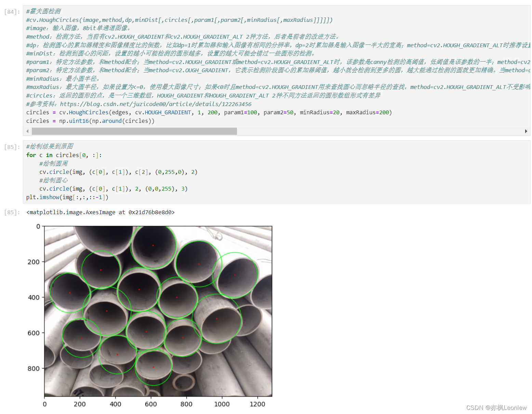
Task: Click the x-axis tick label 1000
Action: pos(222,404)
